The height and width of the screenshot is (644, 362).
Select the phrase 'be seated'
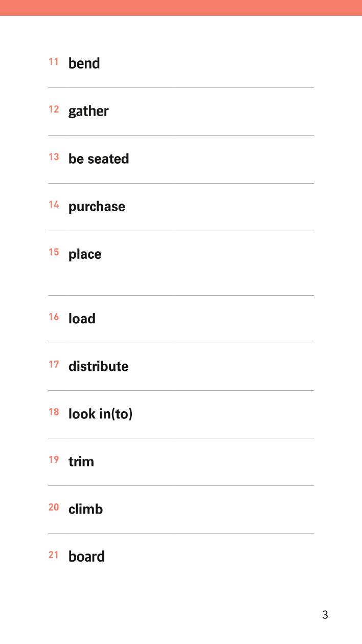pos(99,159)
